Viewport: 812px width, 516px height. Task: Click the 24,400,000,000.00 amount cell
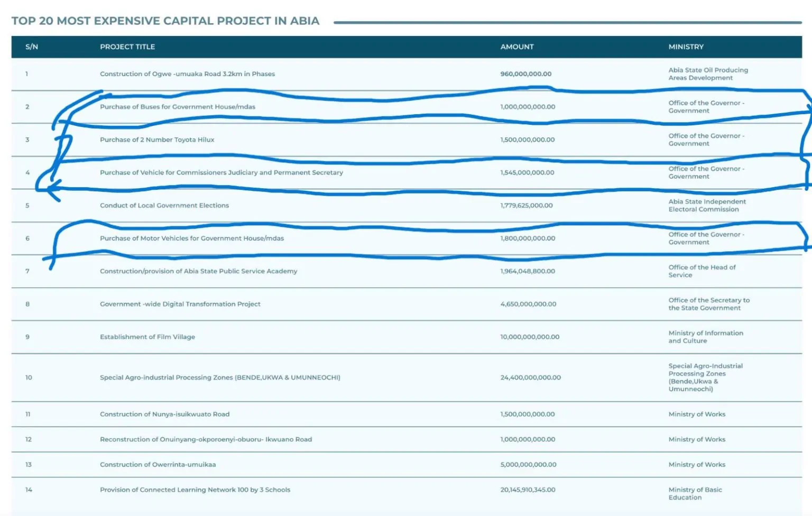(x=530, y=377)
